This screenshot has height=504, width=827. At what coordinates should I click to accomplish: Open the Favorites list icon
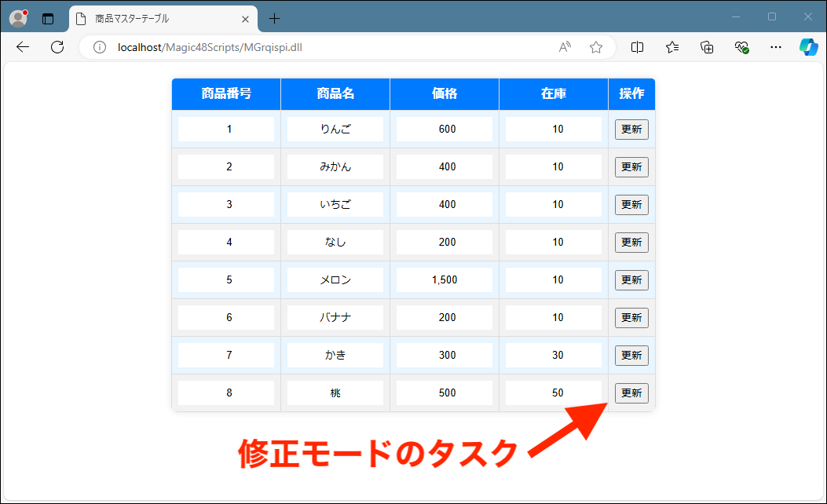(x=672, y=47)
